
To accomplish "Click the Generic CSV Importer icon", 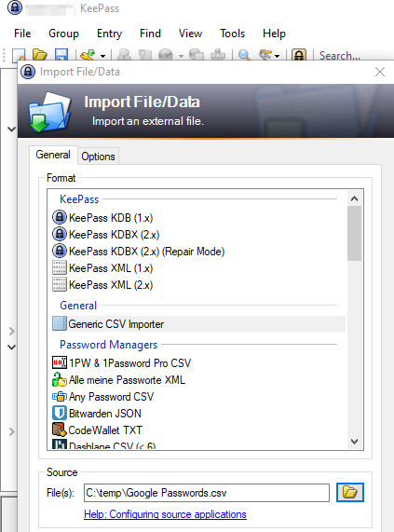I will click(60, 323).
